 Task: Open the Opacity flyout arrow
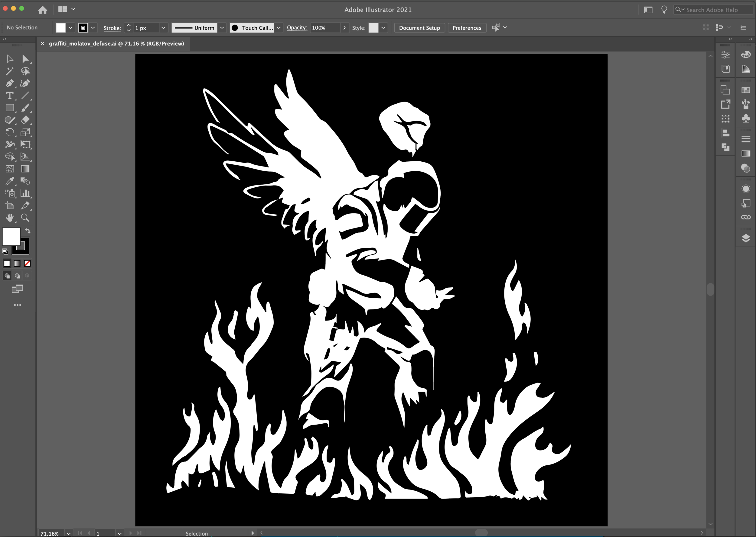coord(344,28)
